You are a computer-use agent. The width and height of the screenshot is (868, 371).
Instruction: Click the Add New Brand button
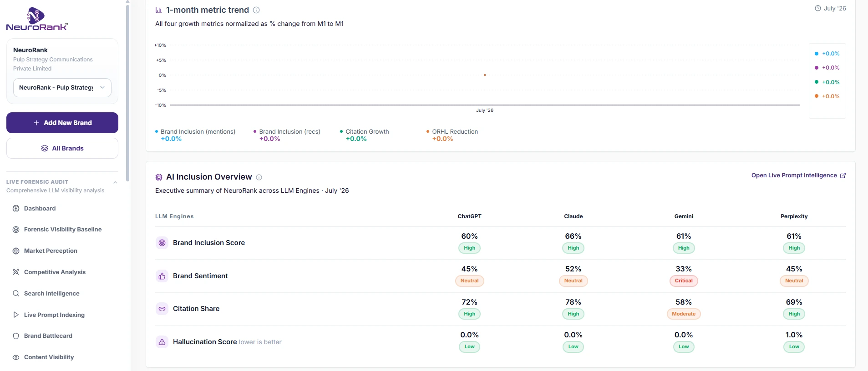pos(62,123)
